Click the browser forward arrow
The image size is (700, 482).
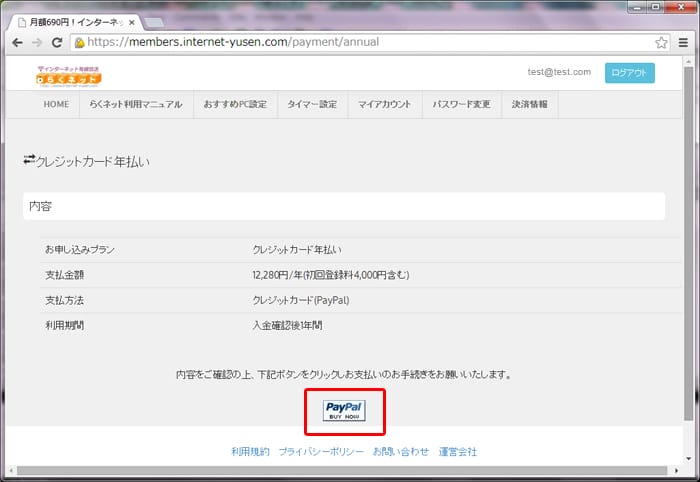[37, 43]
